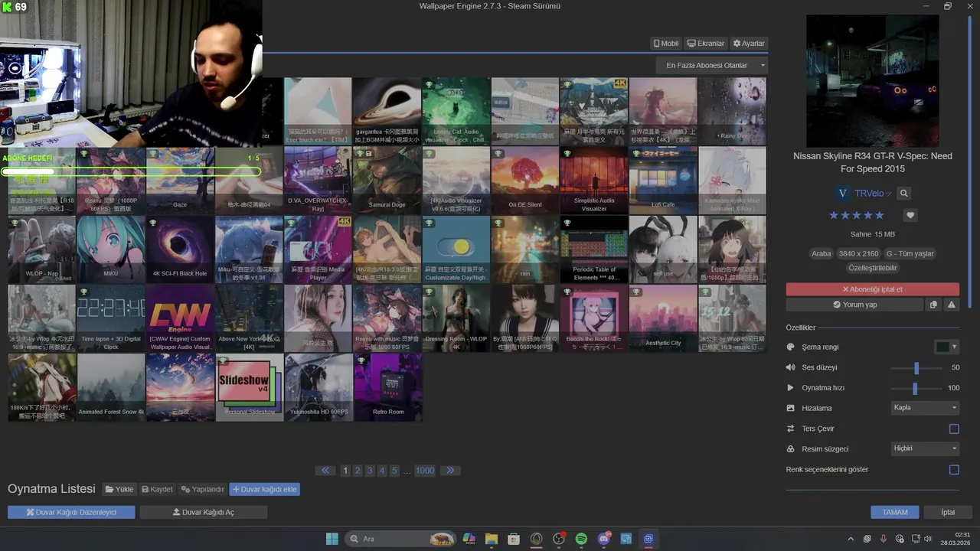Select Animated Forest Snow 4k thumbnail
The width and height of the screenshot is (980, 551).
(x=111, y=387)
